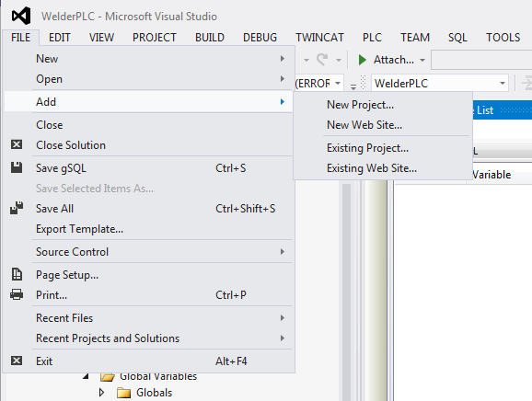The image size is (532, 401).
Task: Choose Exit menu item
Action: [148, 361]
